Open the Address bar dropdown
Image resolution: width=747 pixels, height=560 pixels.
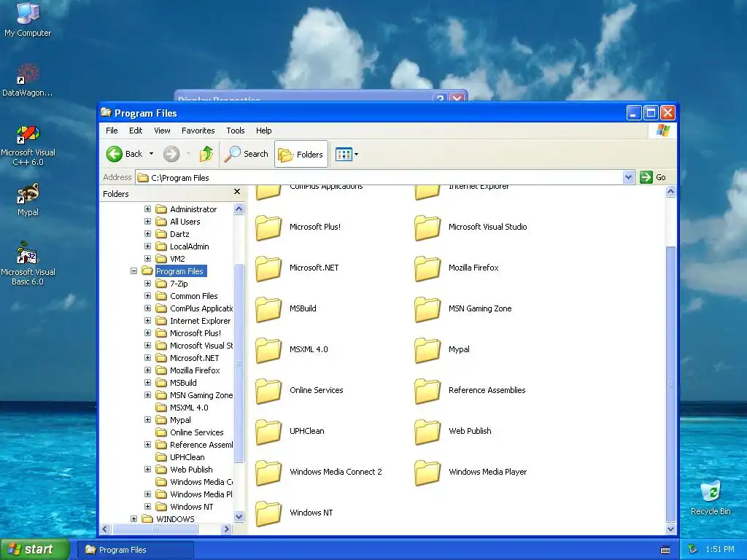pyautogui.click(x=628, y=177)
